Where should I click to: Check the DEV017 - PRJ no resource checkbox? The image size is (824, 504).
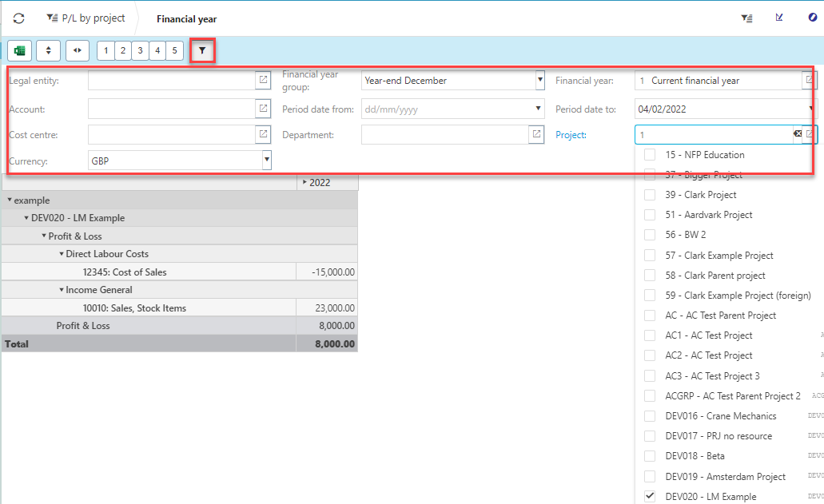pyautogui.click(x=650, y=436)
